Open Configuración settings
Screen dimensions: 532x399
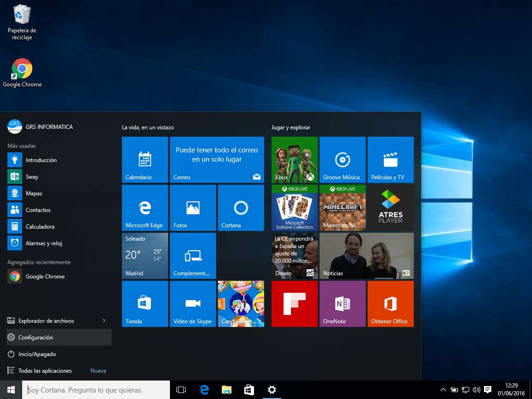click(59, 337)
